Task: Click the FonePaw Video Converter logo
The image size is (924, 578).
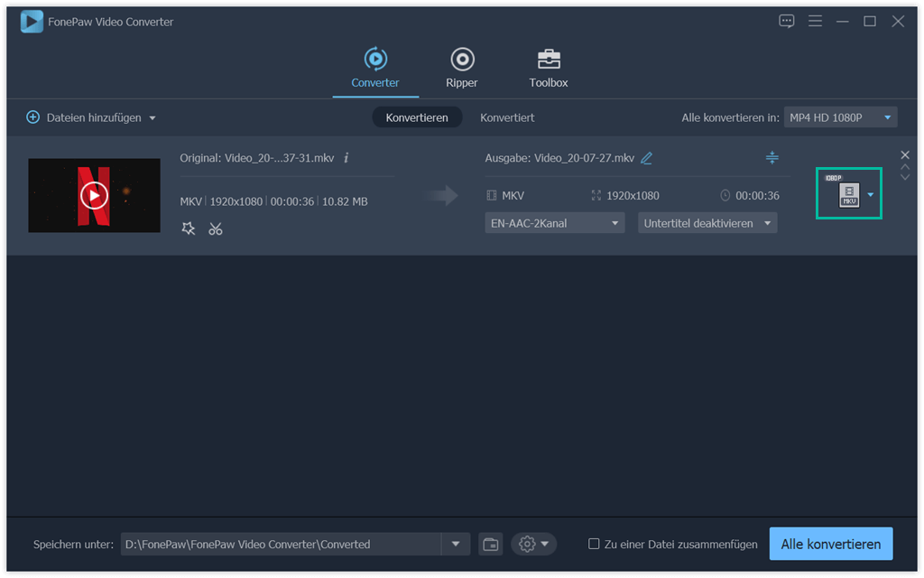Action: 32,22
